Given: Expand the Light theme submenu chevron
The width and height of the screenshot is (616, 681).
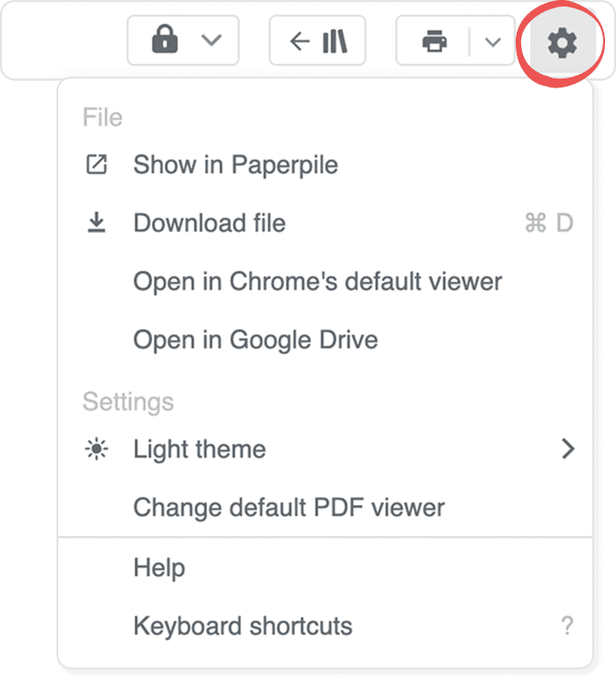Looking at the screenshot, I should click(568, 449).
